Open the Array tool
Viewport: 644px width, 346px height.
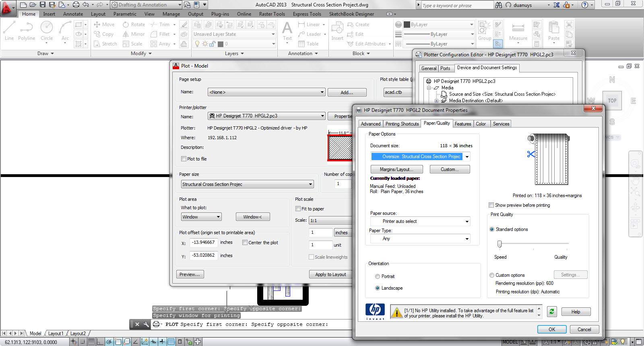click(160, 44)
